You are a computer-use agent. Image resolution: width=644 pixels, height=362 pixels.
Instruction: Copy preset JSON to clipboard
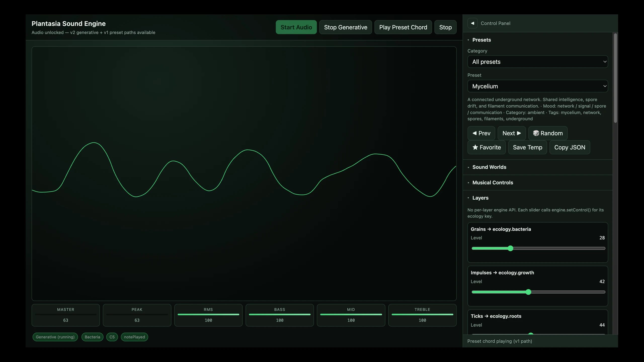570,147
